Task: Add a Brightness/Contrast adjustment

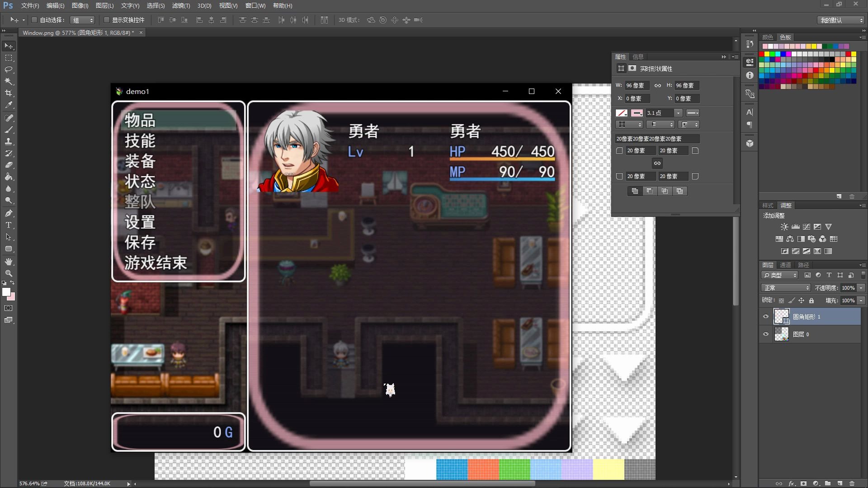Action: [784, 227]
